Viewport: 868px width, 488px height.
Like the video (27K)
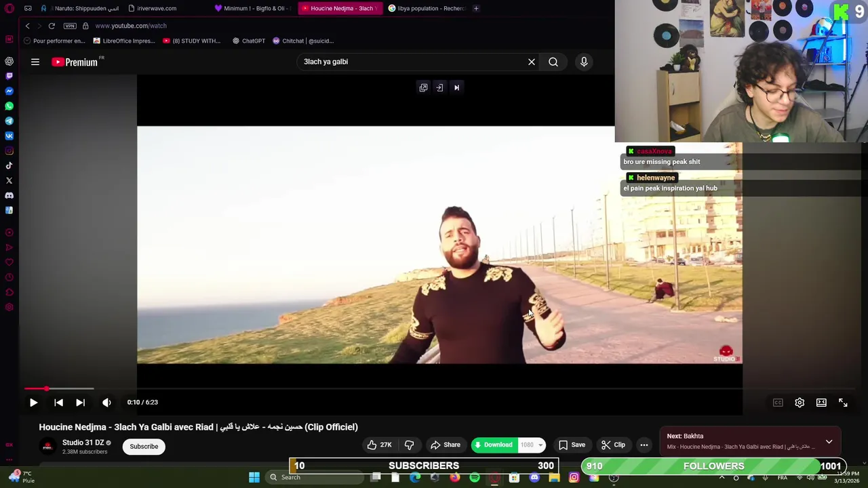click(379, 445)
